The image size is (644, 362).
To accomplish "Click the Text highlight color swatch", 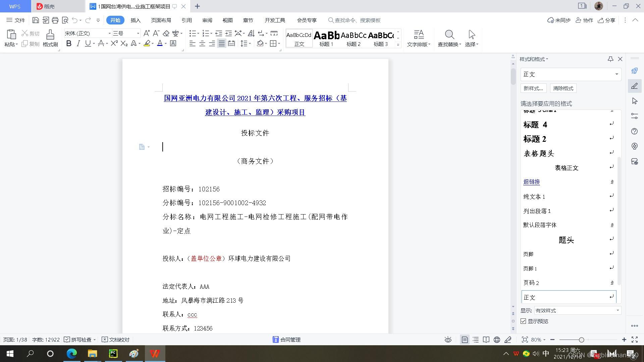I will (x=147, y=43).
